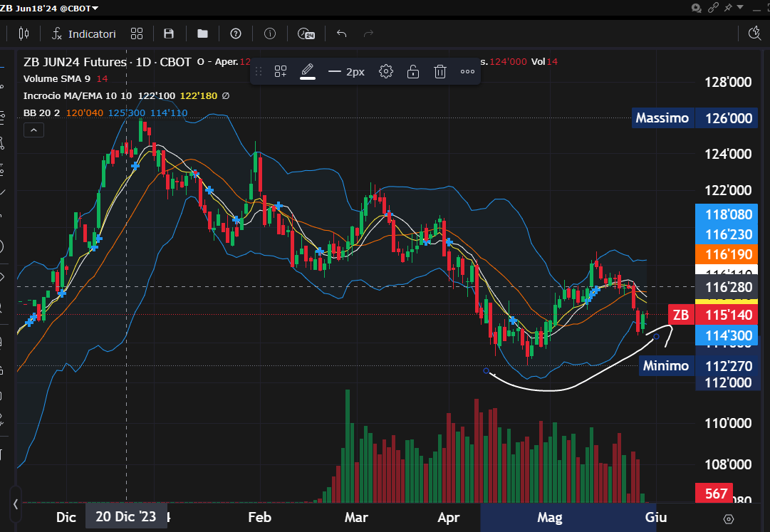Undo the last chart action

(342, 33)
